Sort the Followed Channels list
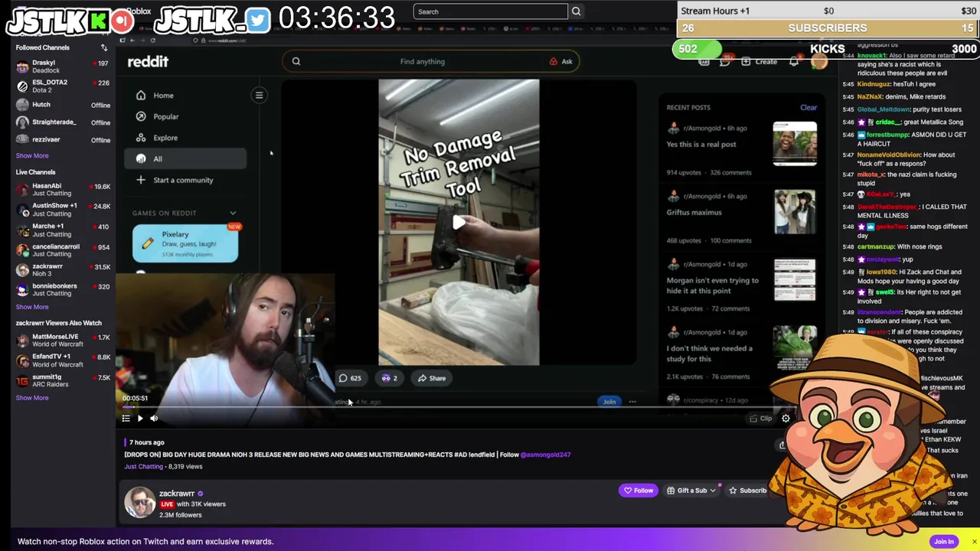Screen dimensions: 980x551 (104, 47)
